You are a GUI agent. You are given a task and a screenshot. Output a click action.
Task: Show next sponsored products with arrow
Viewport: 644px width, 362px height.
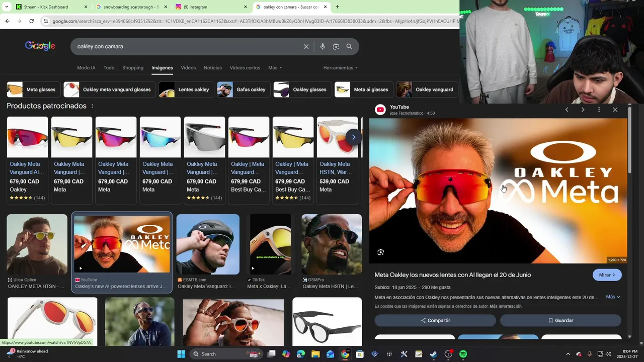(x=354, y=137)
